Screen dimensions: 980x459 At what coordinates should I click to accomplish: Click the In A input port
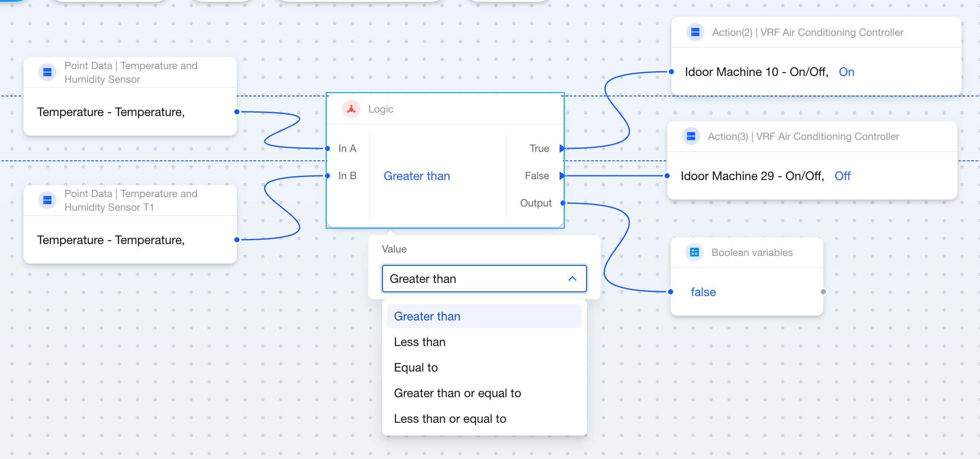click(327, 148)
